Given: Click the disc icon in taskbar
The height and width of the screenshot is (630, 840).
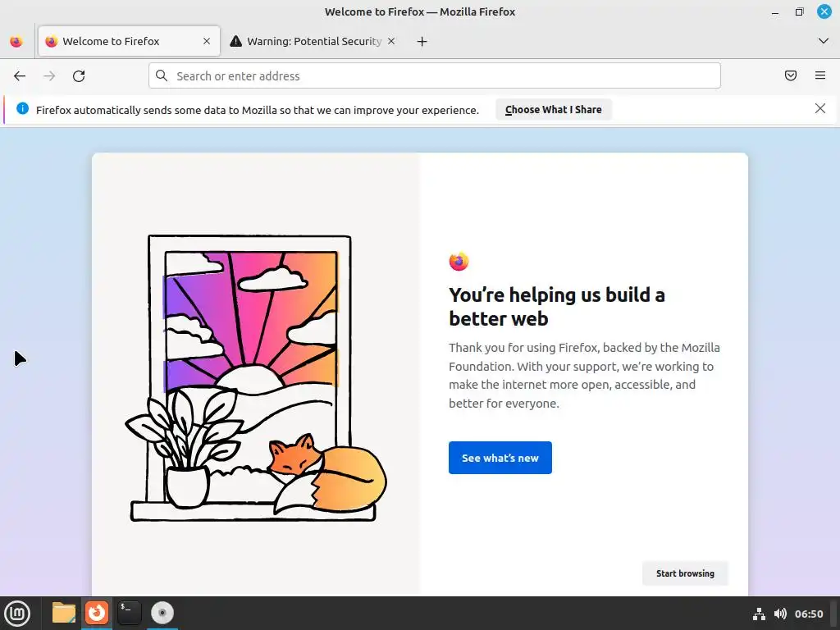Looking at the screenshot, I should pos(162,613).
